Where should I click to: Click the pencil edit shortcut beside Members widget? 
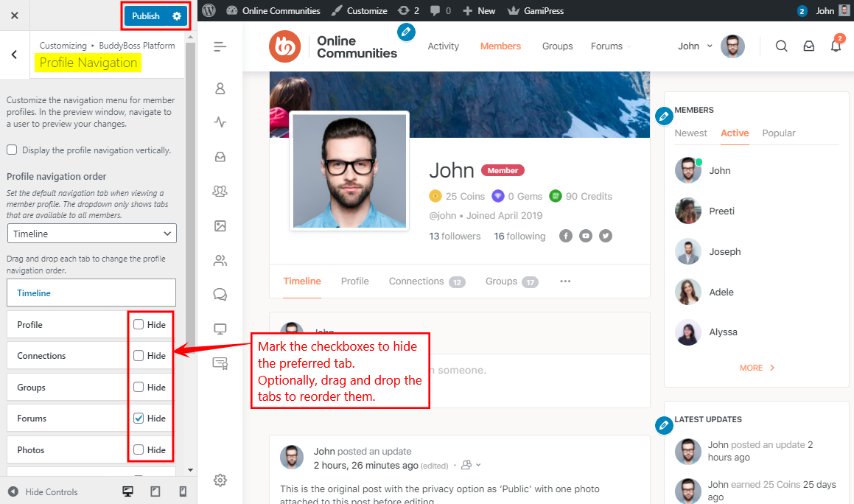pos(664,116)
